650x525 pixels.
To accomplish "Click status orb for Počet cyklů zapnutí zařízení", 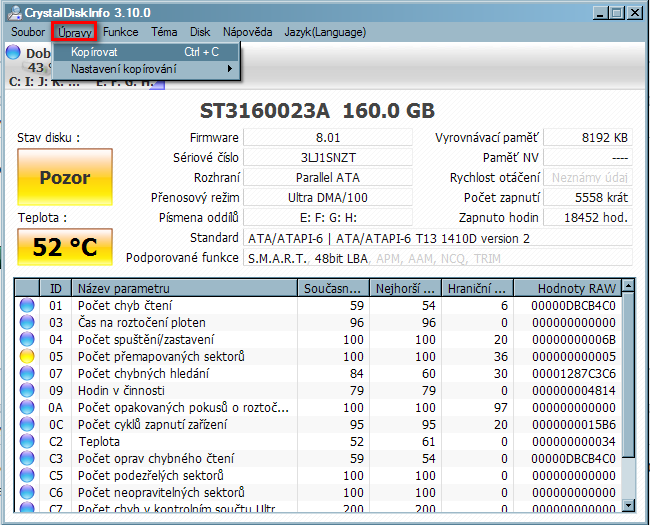I will (x=27, y=424).
